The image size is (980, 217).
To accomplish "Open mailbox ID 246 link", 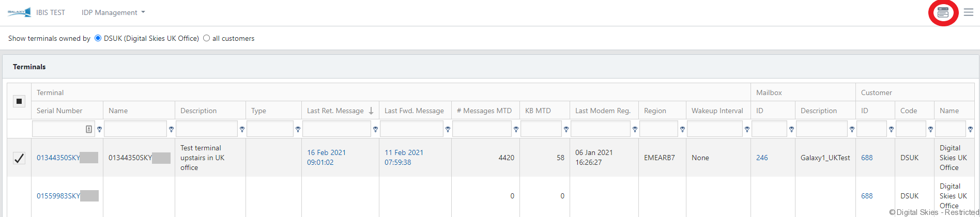I will click(762, 158).
